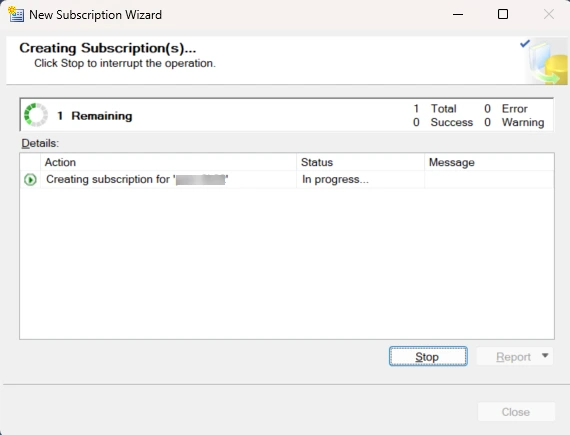Click the 1 Remaining progress label
Image resolution: width=570 pixels, height=435 pixels.
(x=95, y=116)
